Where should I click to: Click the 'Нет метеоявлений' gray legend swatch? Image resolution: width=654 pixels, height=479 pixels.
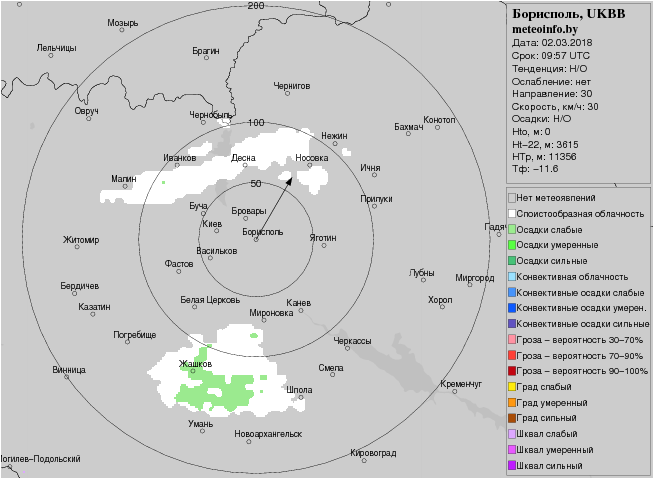click(512, 198)
